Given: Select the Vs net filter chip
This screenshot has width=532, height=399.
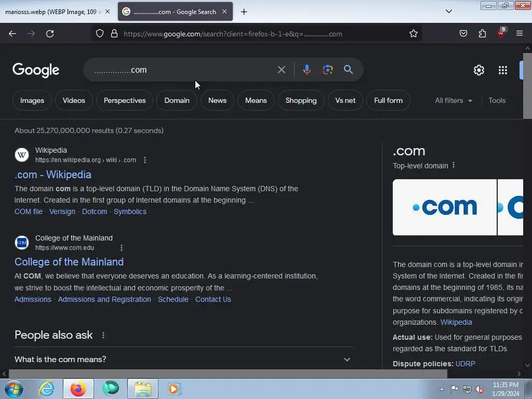Looking at the screenshot, I should pyautogui.click(x=345, y=101).
